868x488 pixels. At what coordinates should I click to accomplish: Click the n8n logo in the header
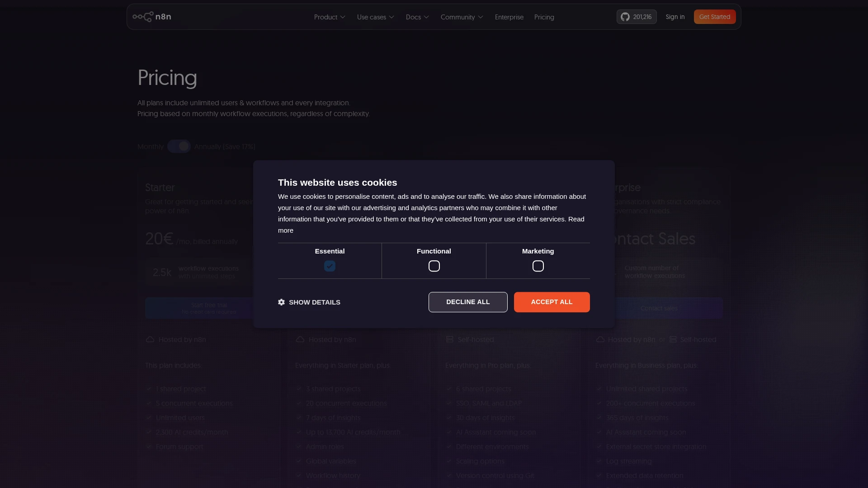152,17
